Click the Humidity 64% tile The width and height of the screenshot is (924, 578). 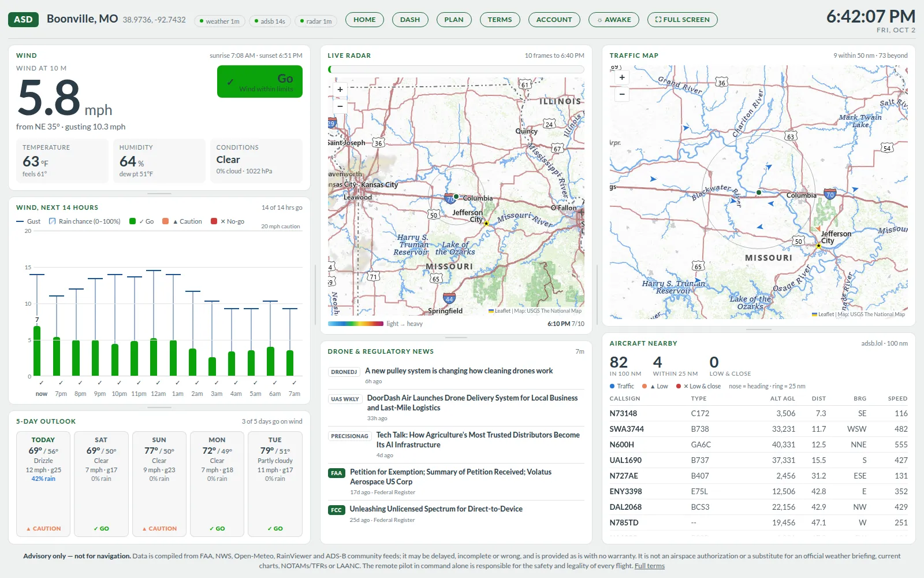point(159,161)
